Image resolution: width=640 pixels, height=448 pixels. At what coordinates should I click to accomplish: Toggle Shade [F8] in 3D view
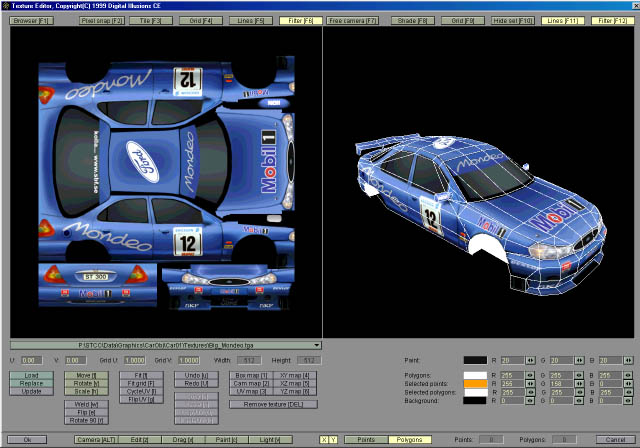413,20
